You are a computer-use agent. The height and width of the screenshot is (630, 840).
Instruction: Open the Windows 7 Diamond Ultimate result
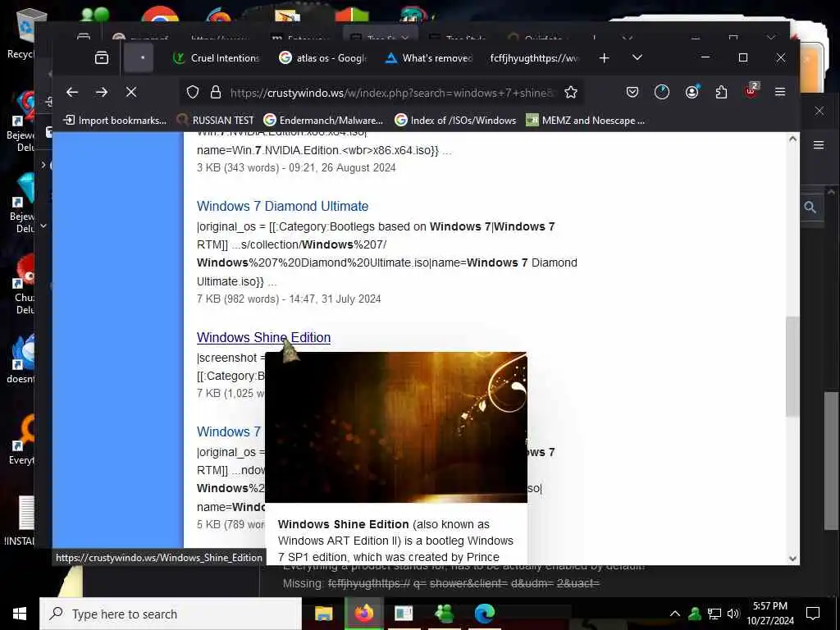282,206
